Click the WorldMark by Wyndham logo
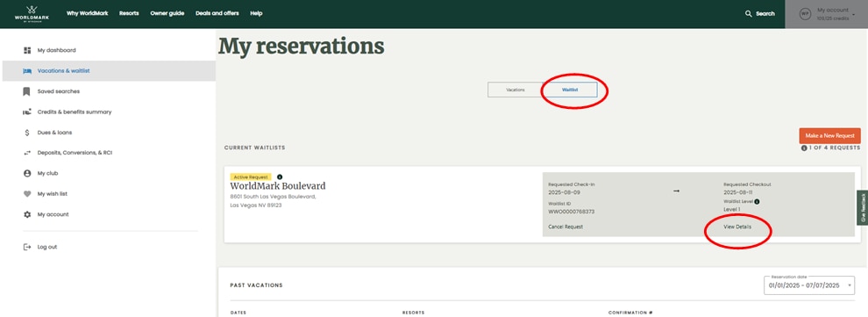This screenshot has width=868, height=317. coord(32,14)
